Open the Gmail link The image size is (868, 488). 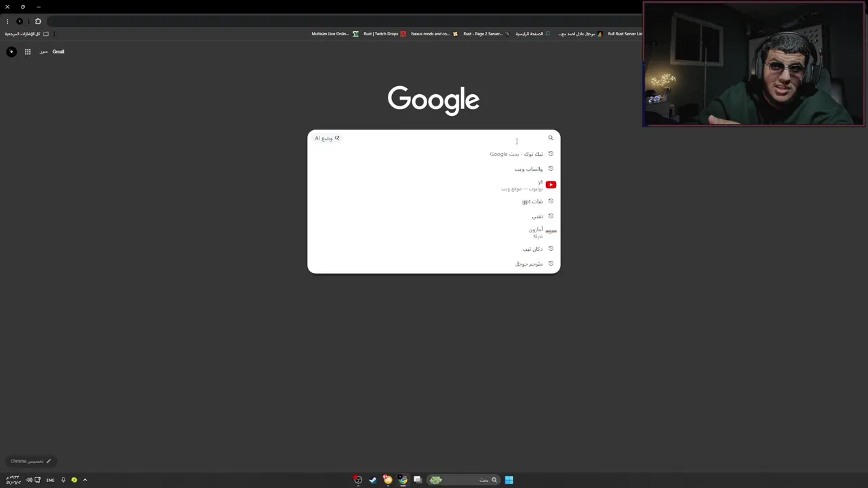(x=58, y=52)
